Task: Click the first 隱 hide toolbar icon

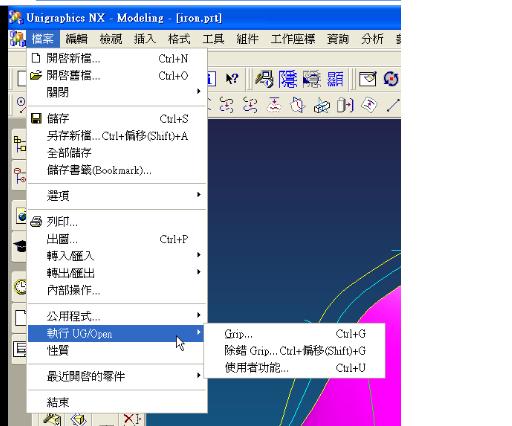Action: (288, 79)
